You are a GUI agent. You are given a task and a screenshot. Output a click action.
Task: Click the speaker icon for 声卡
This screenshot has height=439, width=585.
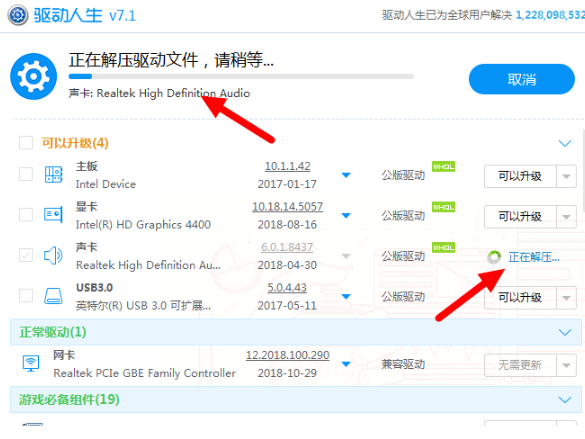(x=53, y=255)
